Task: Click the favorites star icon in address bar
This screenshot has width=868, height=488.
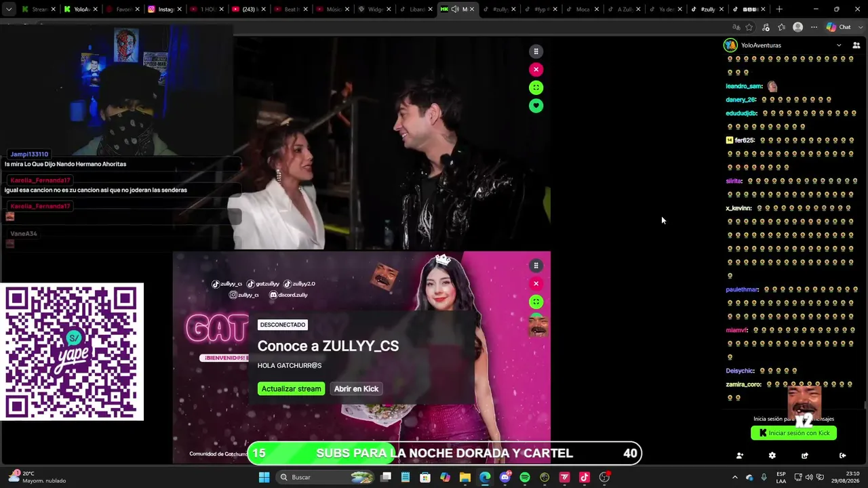Action: pos(749,27)
